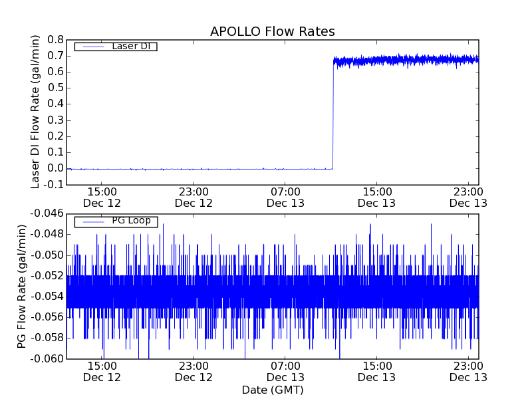Click the 'PG Flow Rate (gal/min)' axis label
532x399 pixels.
(x=22, y=286)
